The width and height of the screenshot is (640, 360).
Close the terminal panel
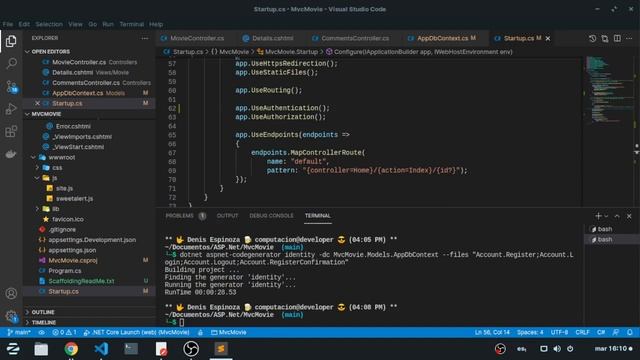(x=629, y=216)
